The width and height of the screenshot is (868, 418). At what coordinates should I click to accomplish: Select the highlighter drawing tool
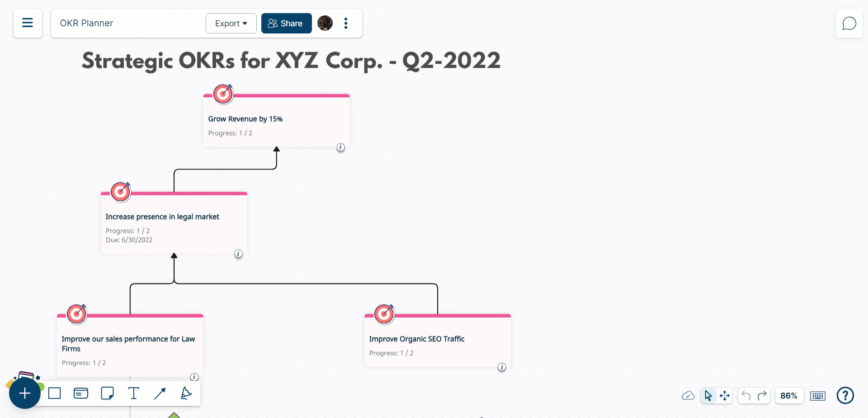coord(186,394)
